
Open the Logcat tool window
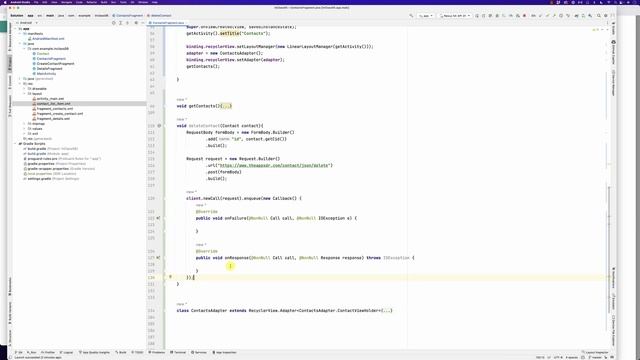(67, 352)
